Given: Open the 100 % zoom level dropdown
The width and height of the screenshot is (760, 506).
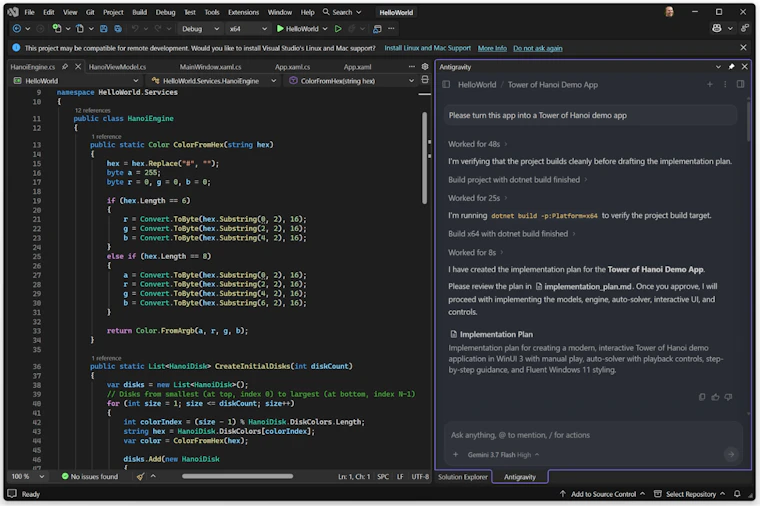Looking at the screenshot, I should (x=28, y=476).
